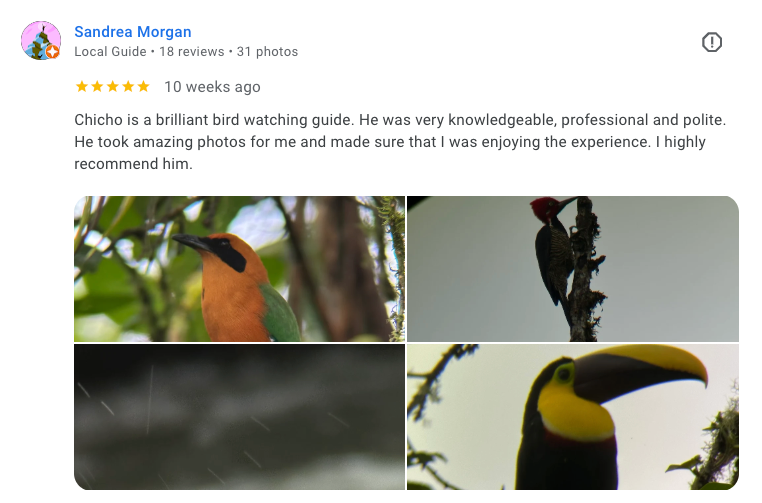Click the fifth gold rating star
Image resolution: width=762 pixels, height=503 pixels.
(x=143, y=87)
